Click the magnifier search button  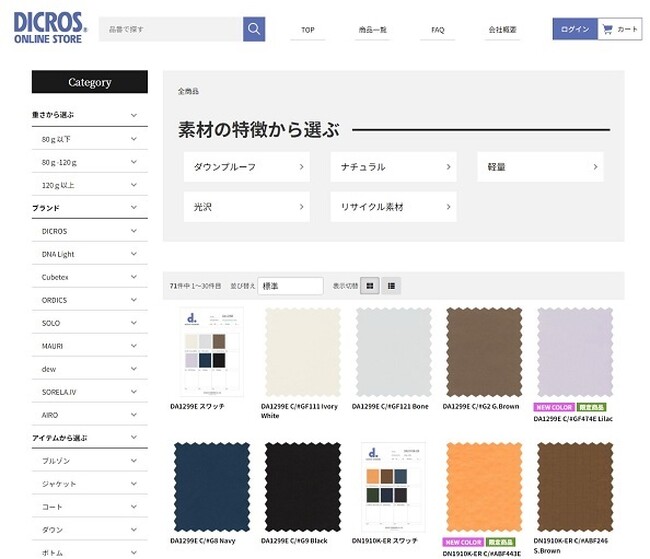[254, 29]
